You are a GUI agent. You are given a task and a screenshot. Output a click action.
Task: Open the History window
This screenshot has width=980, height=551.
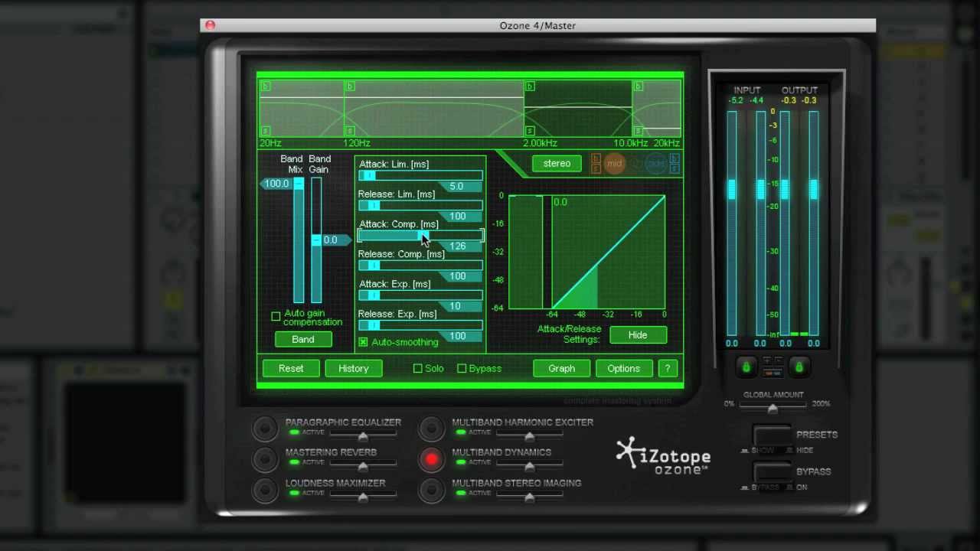354,368
